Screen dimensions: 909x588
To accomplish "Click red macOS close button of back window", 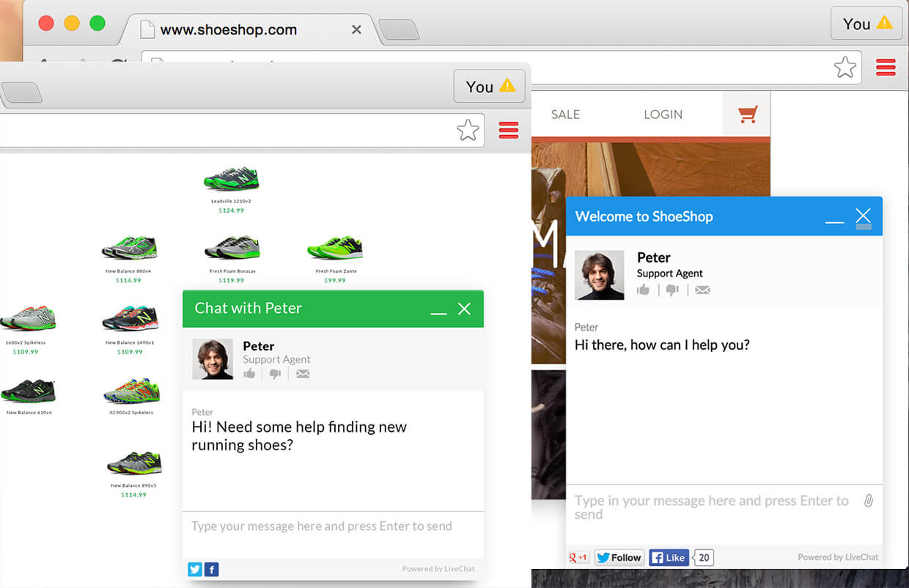I will click(x=46, y=23).
